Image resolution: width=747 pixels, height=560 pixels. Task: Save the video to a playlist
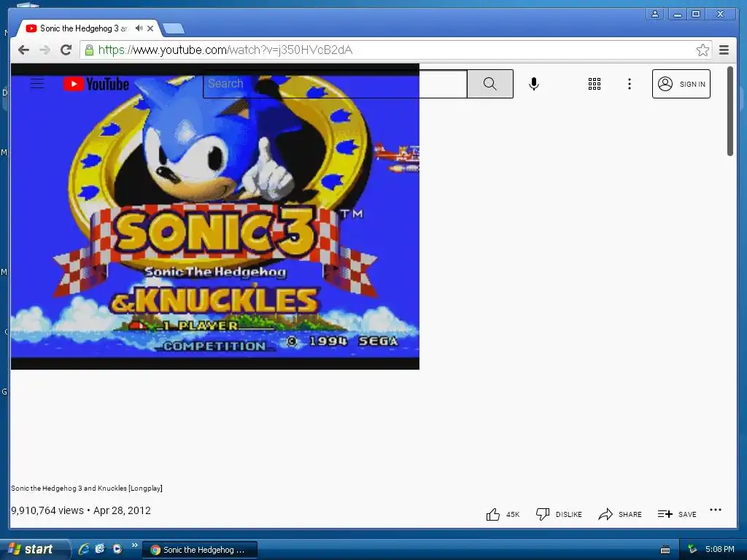[x=677, y=514]
